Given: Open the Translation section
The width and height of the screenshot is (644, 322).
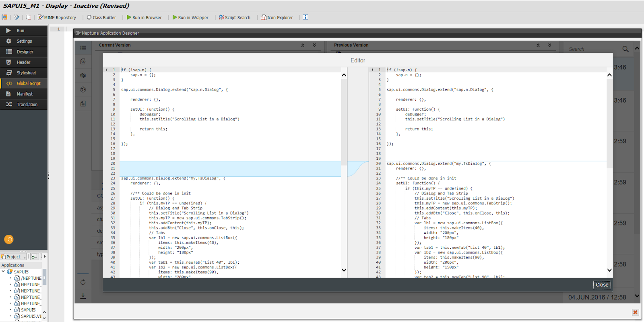Looking at the screenshot, I should pos(24,104).
